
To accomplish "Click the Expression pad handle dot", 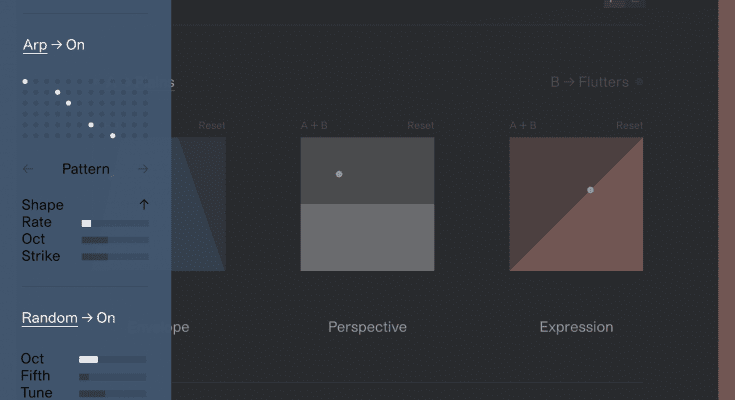I will (x=590, y=189).
